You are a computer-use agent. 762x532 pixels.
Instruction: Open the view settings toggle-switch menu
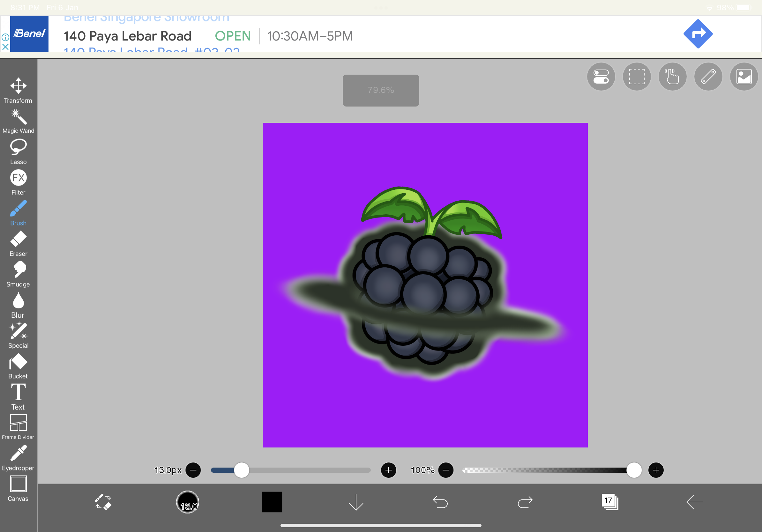tap(601, 77)
